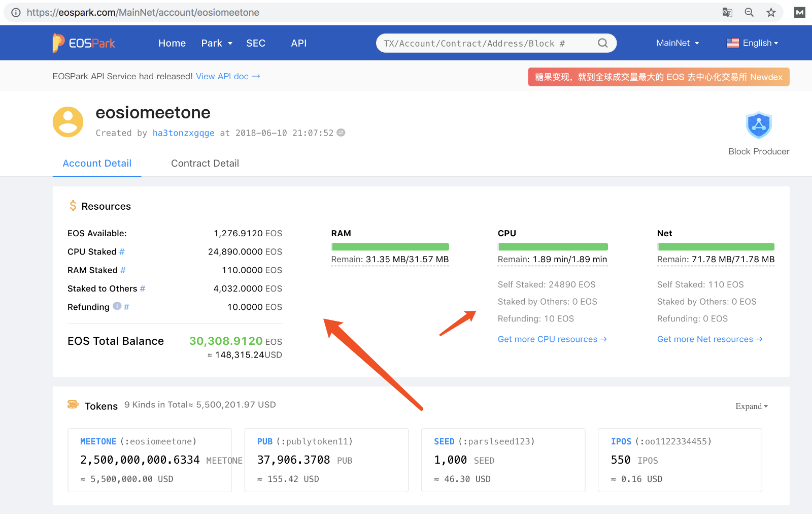Open the SEED token link
The height and width of the screenshot is (514, 812).
pos(444,441)
